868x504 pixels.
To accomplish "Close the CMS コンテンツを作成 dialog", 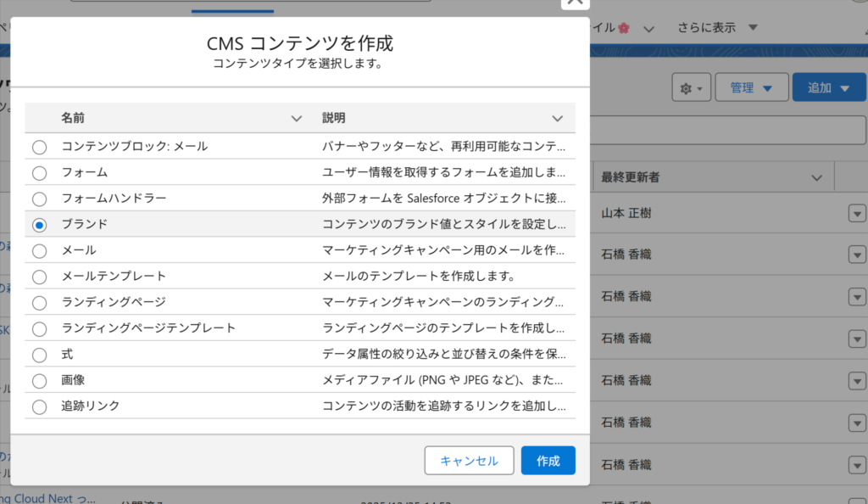I will [576, 3].
